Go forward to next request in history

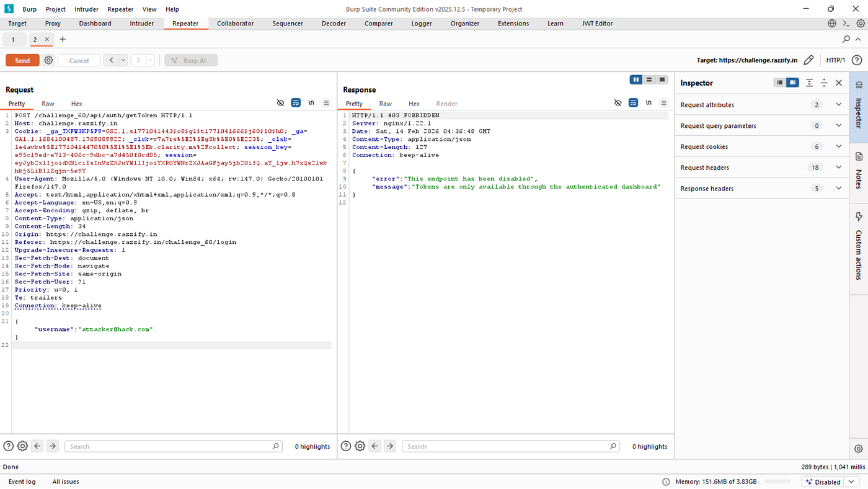pos(138,60)
